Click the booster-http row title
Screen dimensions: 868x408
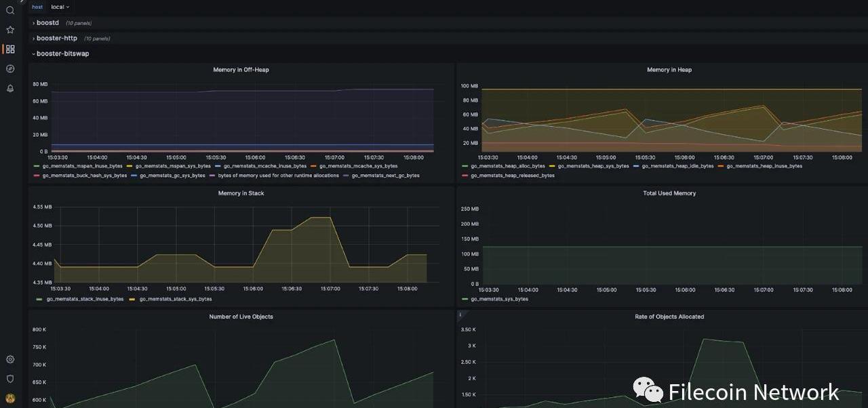tap(56, 39)
